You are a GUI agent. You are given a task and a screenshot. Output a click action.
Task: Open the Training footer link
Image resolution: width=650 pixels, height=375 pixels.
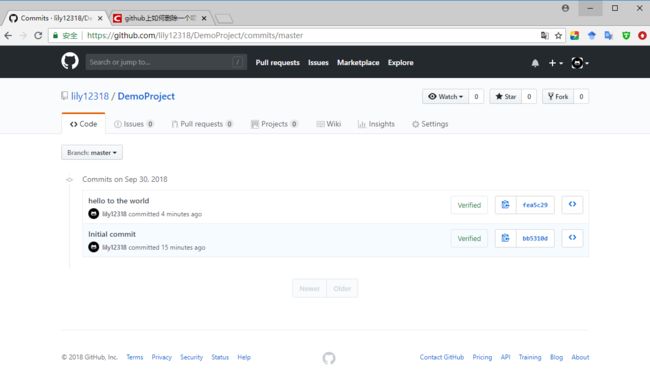[x=530, y=357]
